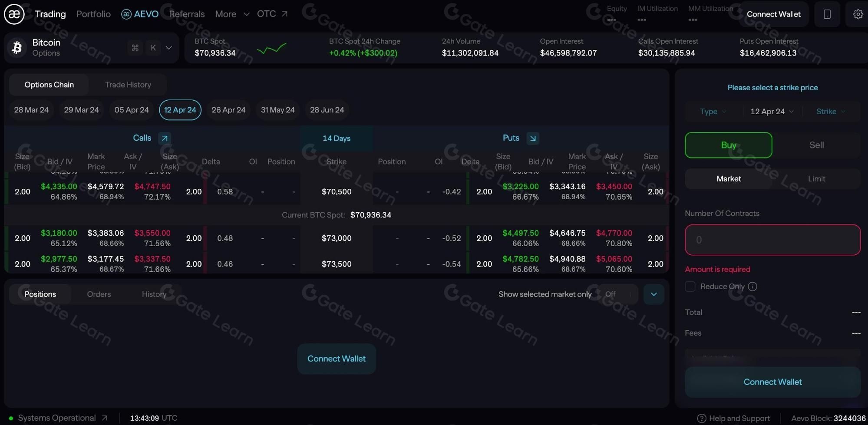Click the Aevo Block number 3244036
Screen dimensions: 868x425
[850, 418]
